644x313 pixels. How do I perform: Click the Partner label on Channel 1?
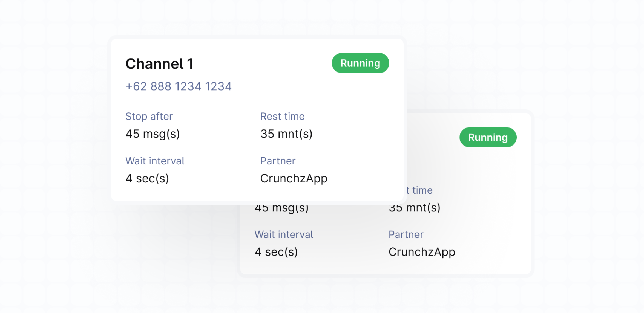(278, 161)
